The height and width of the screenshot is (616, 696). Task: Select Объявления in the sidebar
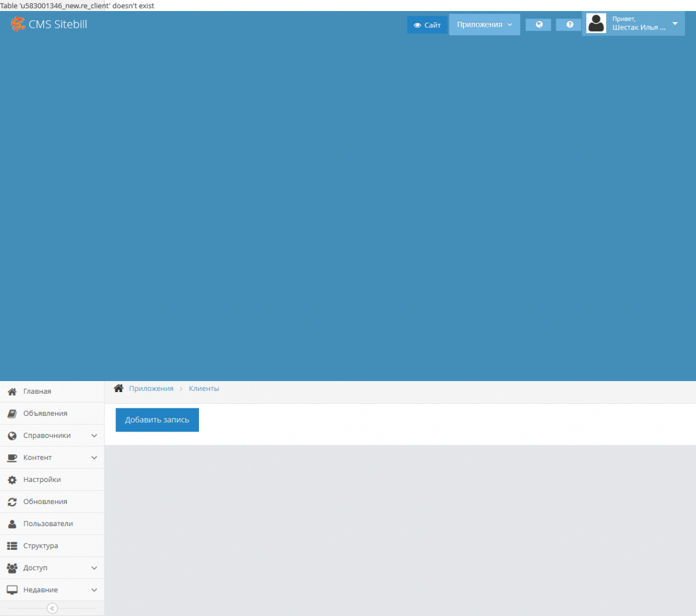pyautogui.click(x=45, y=414)
